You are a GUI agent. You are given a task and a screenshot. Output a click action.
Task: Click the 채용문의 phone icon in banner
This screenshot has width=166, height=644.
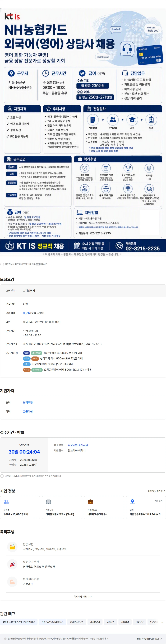pyautogui.click(x=119, y=246)
